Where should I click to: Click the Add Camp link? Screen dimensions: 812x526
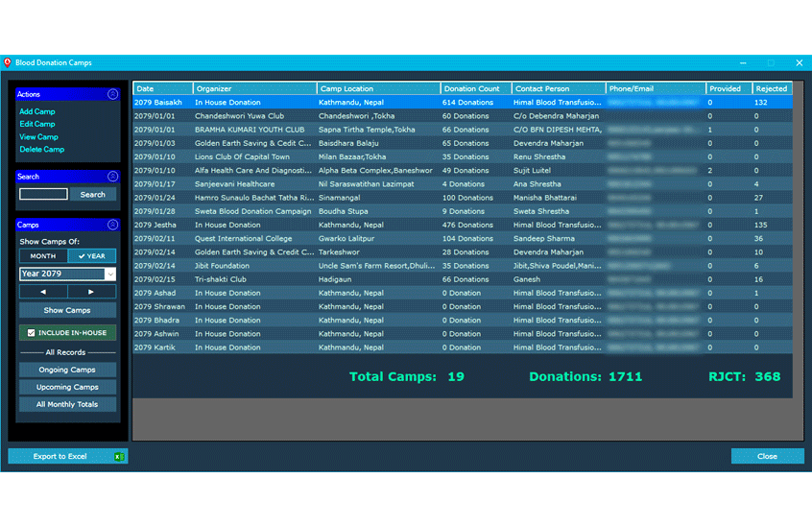pos(37,112)
